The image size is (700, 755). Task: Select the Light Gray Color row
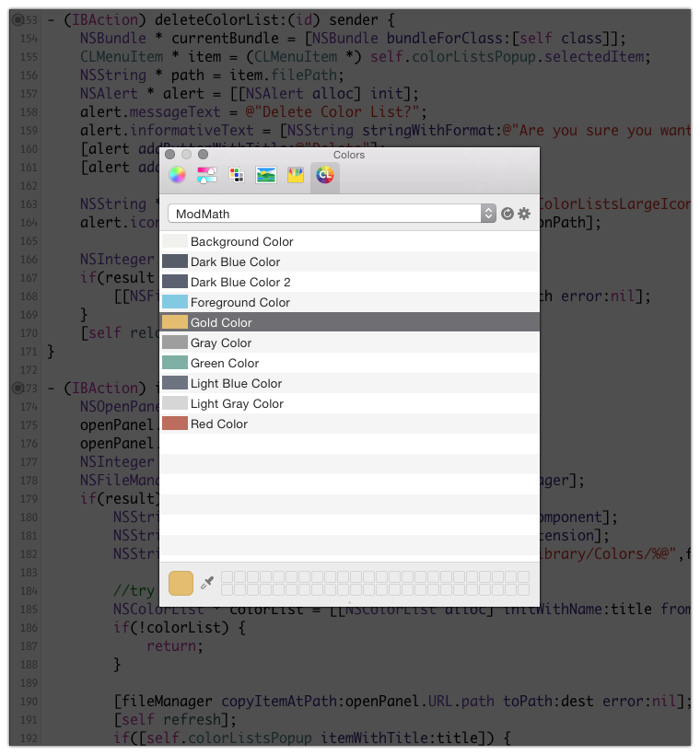tap(237, 403)
